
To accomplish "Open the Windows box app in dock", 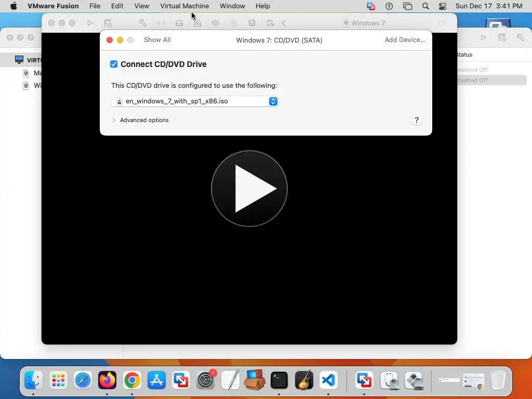I will pos(255,380).
